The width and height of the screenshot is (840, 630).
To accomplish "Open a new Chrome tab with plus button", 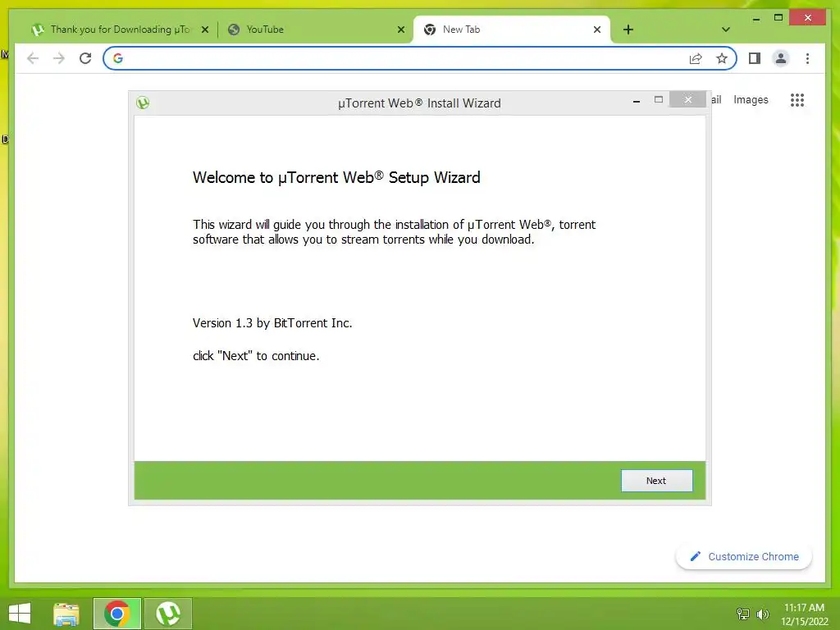I will 628,30.
